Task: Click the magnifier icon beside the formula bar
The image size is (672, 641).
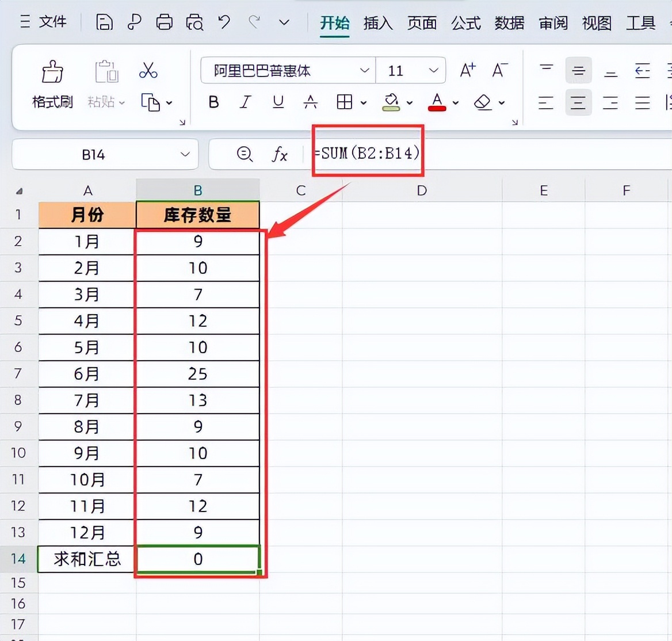Action: coord(245,154)
